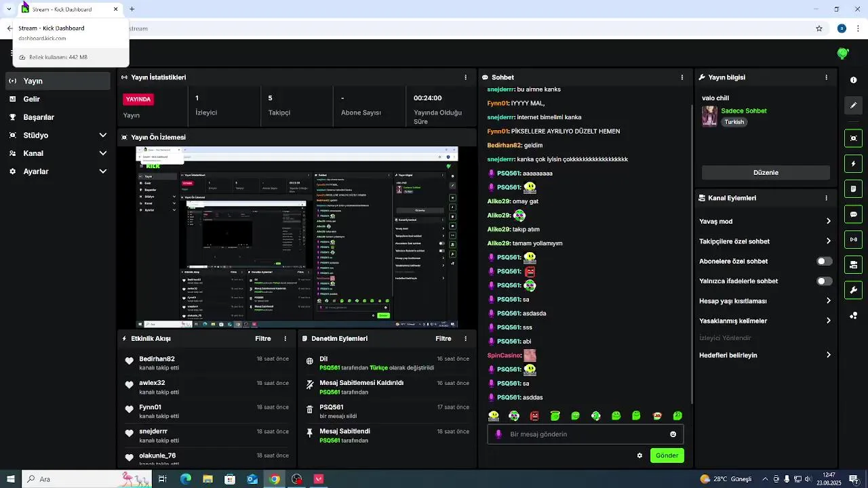This screenshot has height=488, width=868.
Task: Select the red angry emote in quick row
Action: tap(534, 415)
